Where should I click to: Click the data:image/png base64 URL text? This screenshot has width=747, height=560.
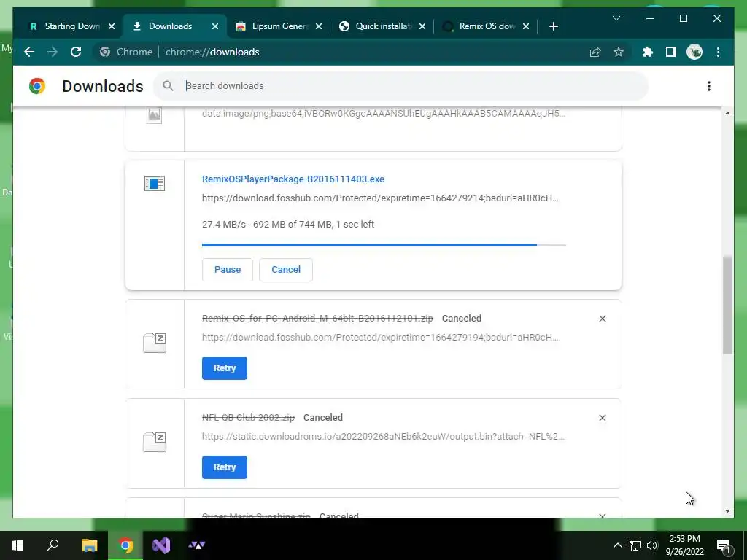[x=384, y=113]
